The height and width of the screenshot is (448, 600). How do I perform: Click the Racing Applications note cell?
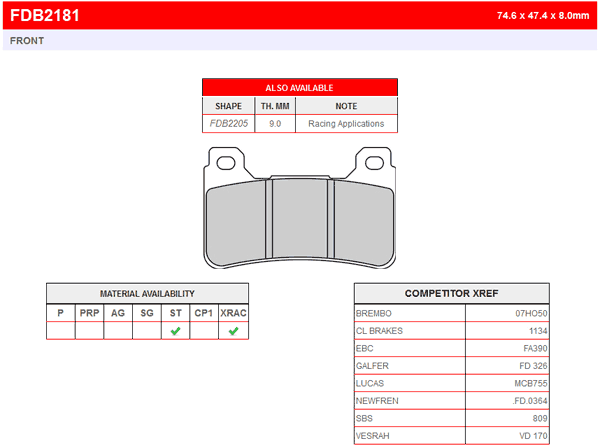click(346, 124)
